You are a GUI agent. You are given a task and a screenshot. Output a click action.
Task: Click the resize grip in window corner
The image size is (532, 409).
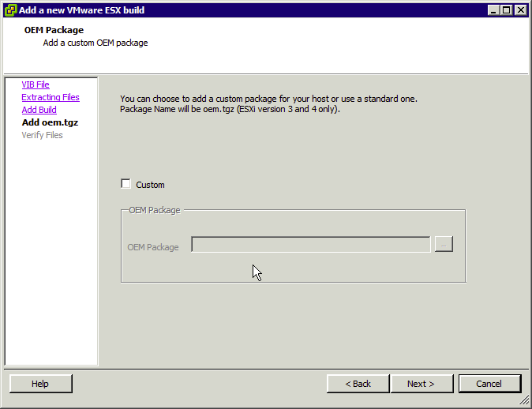point(524,400)
